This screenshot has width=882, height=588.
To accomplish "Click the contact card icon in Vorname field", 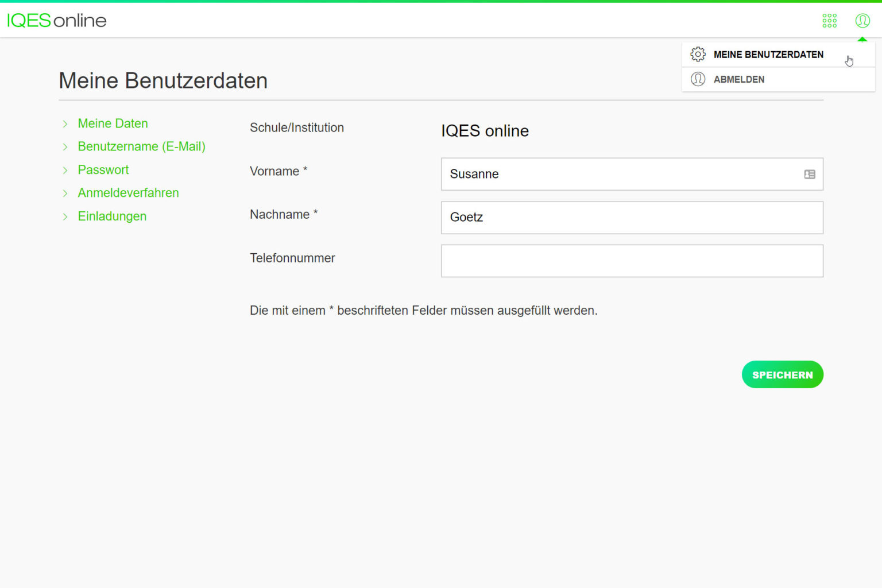I will coord(808,174).
